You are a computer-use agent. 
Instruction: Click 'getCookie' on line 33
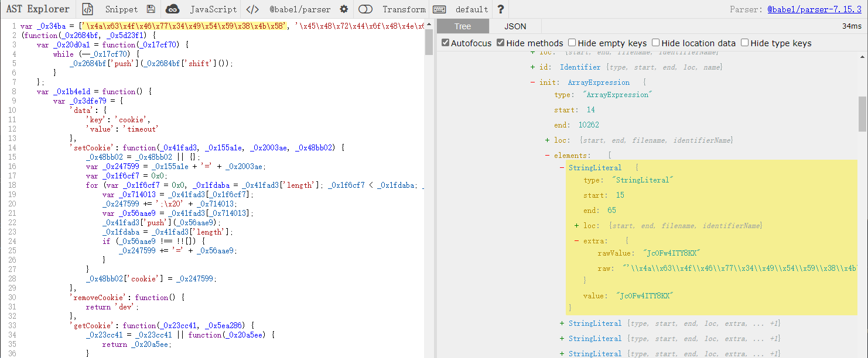tap(95, 325)
